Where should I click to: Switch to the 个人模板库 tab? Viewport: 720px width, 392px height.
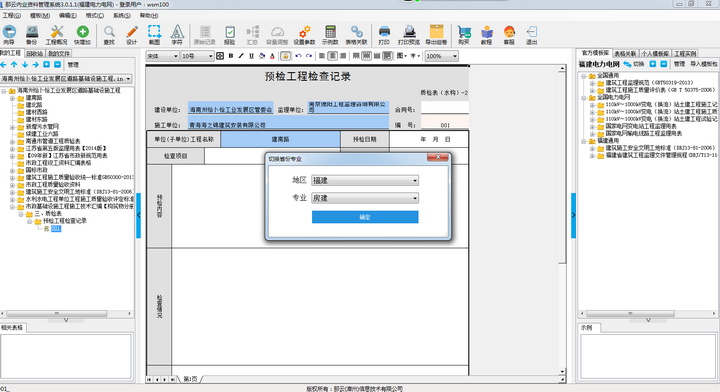pos(655,54)
